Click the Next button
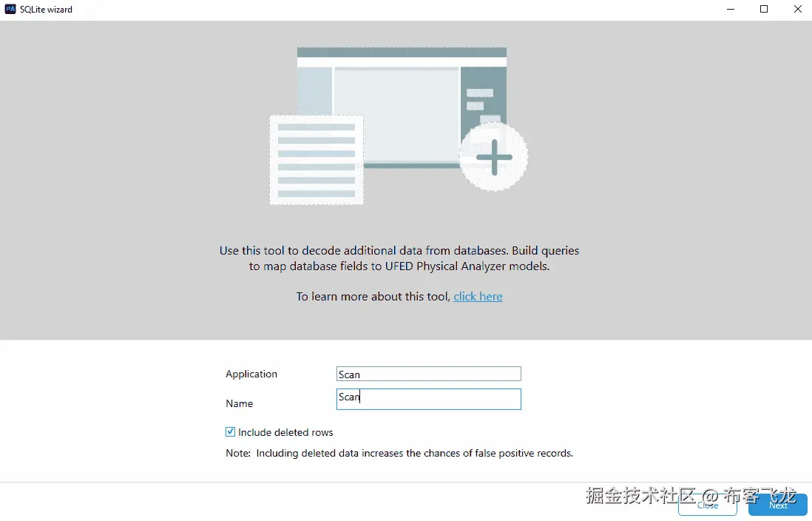This screenshot has height=521, width=812. 777,505
